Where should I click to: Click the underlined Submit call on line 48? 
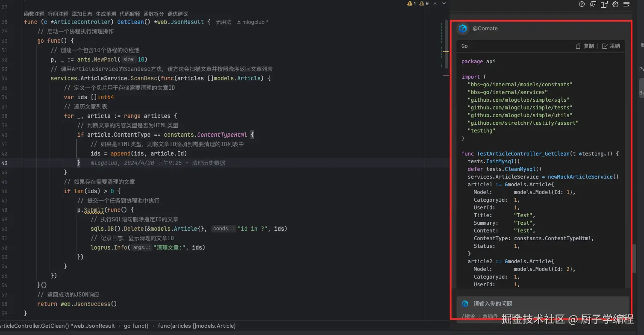(94, 210)
